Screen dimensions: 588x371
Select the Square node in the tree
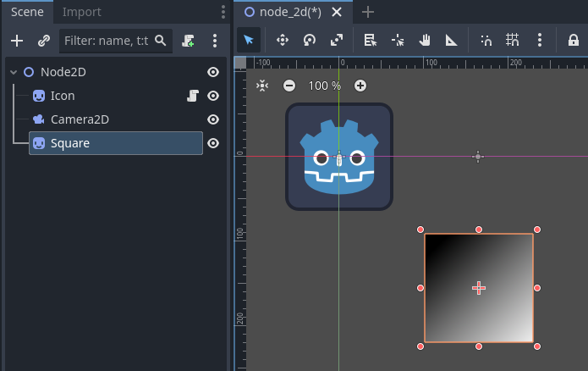pos(116,143)
